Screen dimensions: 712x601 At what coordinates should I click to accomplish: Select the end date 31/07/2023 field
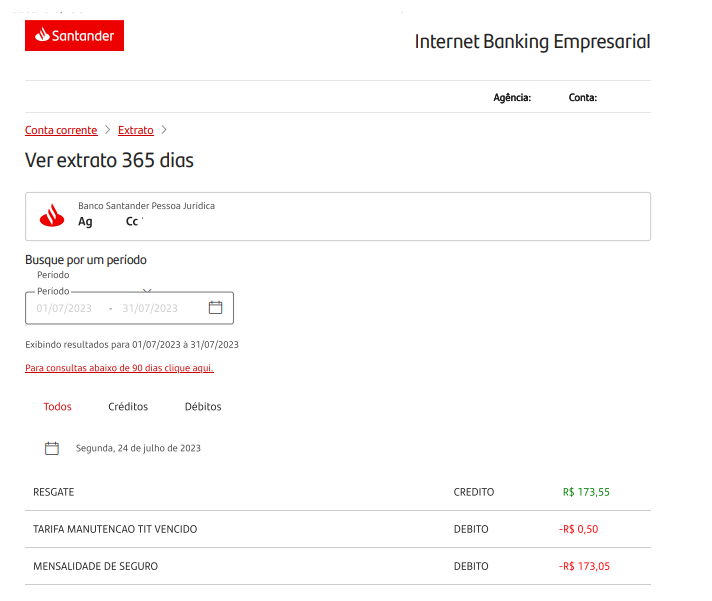150,308
